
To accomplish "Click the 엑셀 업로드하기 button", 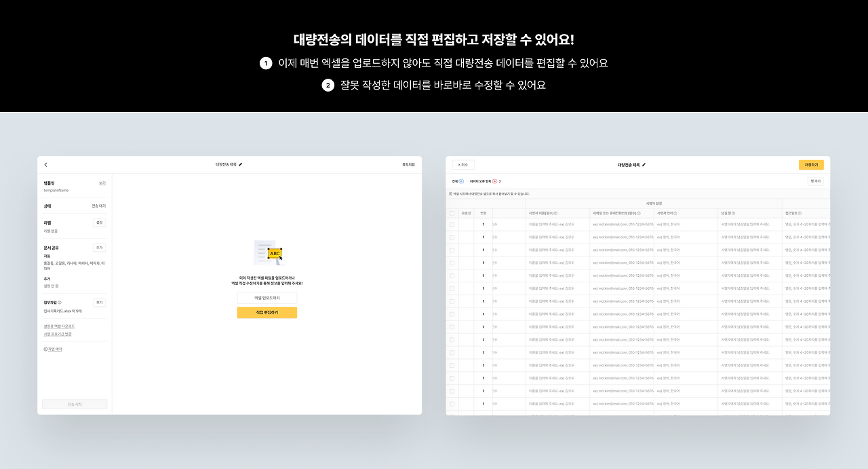I will coord(267,298).
